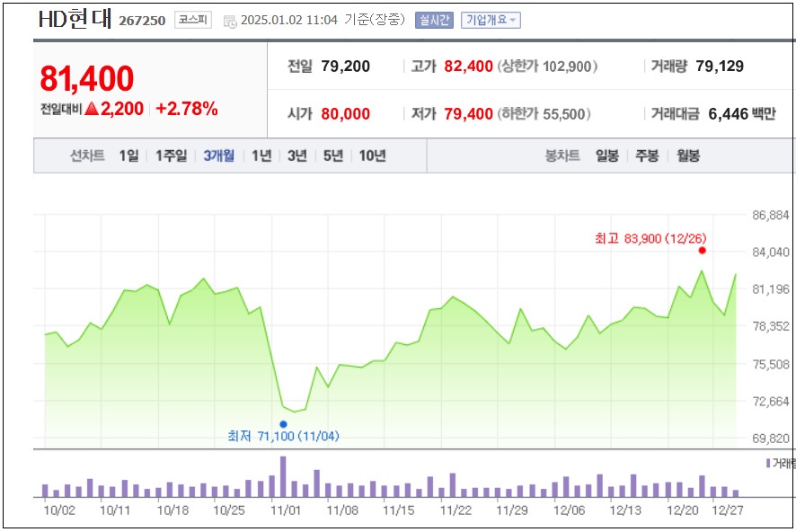Viewport: 796px width, 532px height.
Task: Click the 시가 value 80,000
Action: click(x=346, y=114)
